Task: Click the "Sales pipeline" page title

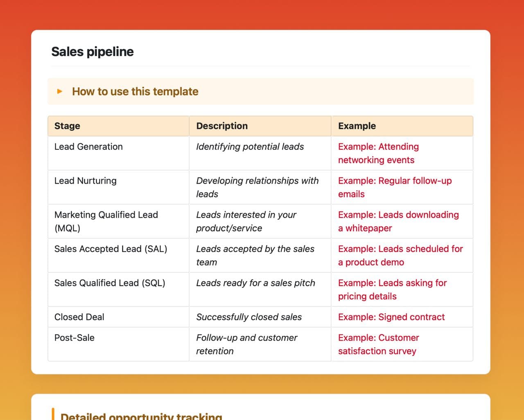Action: (93, 52)
